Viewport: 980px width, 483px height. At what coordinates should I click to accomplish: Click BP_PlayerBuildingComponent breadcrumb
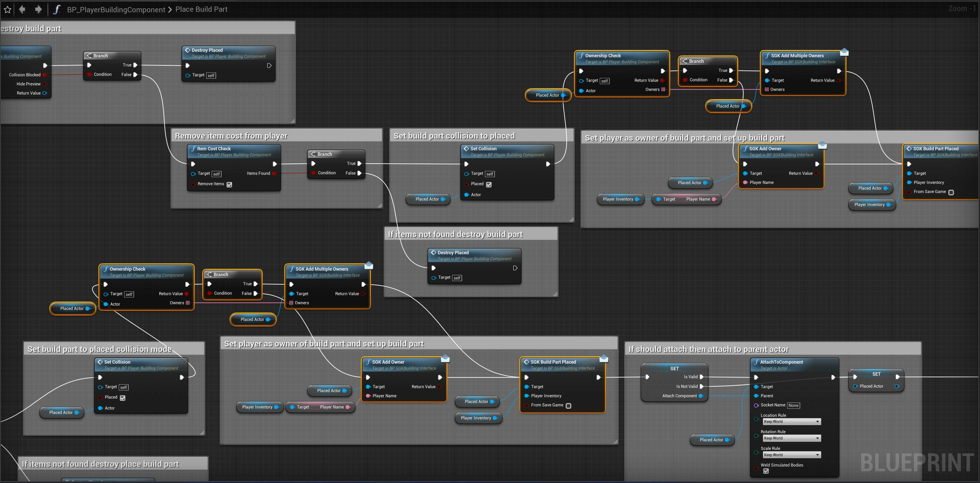pos(116,10)
